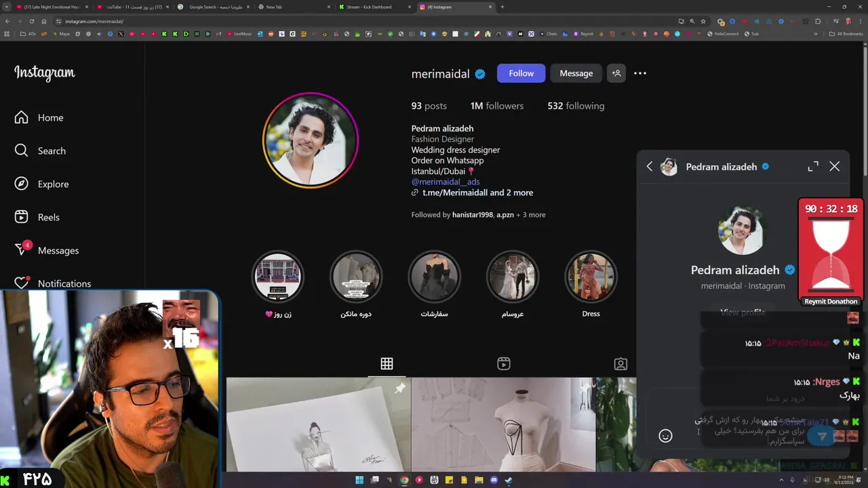
Task: Open the profile picture story ring
Action: (311, 140)
